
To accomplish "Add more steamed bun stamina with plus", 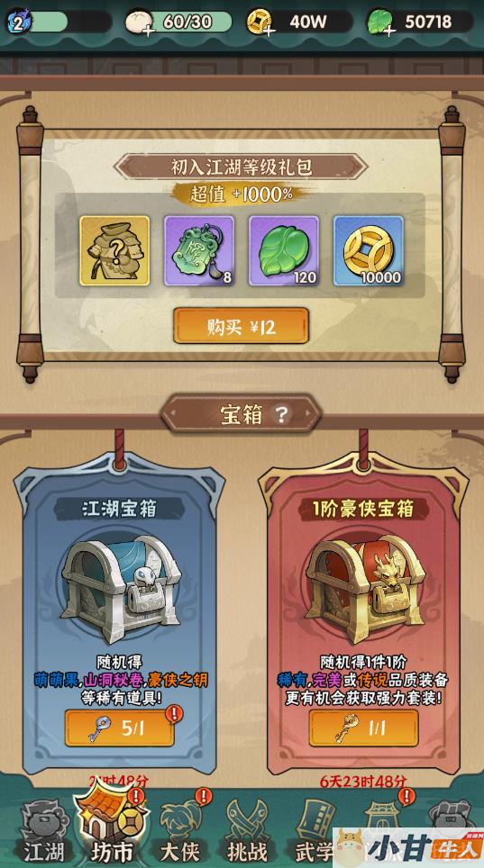I will click(x=149, y=31).
